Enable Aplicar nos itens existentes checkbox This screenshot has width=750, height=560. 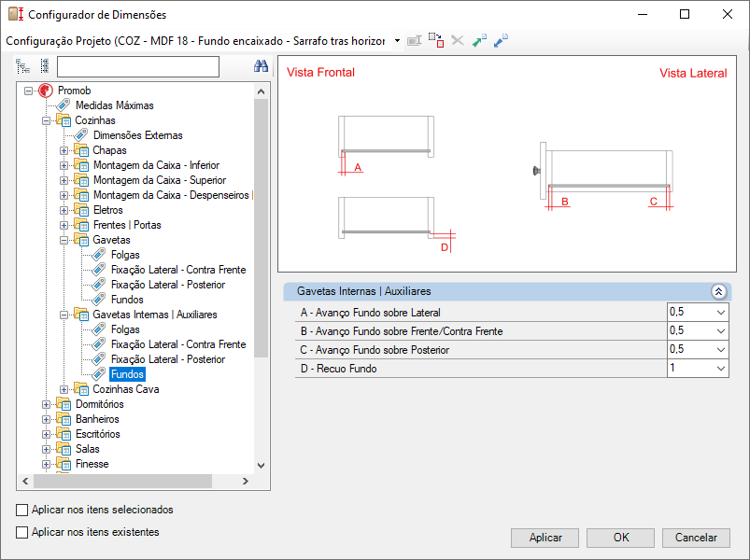(22, 532)
